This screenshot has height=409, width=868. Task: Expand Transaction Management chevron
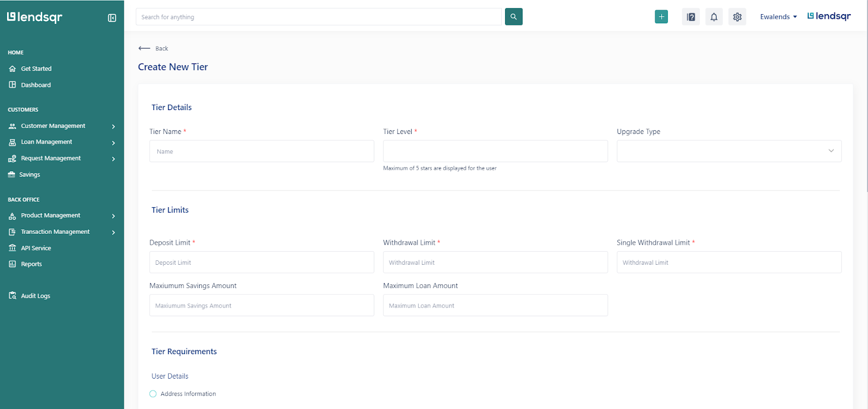click(x=113, y=232)
